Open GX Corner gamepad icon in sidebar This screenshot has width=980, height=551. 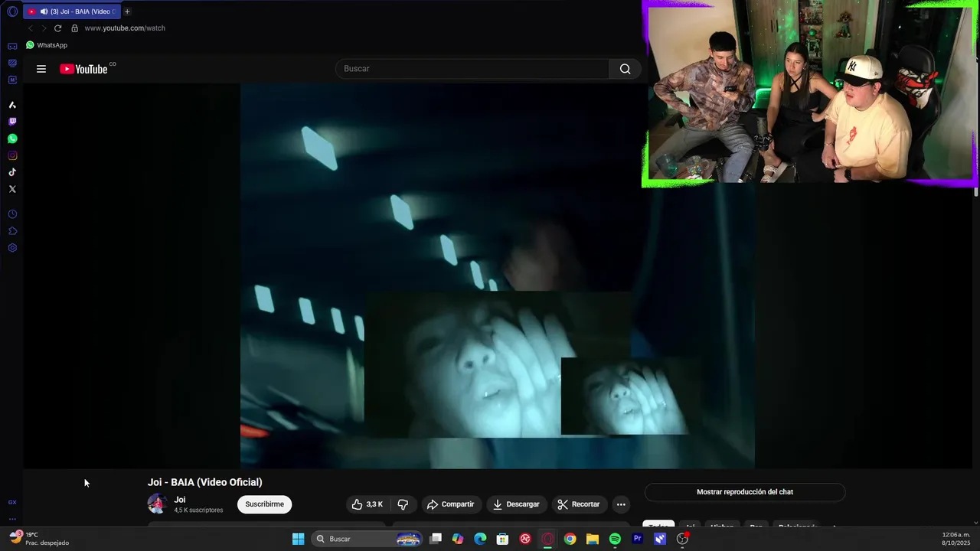pyautogui.click(x=12, y=47)
